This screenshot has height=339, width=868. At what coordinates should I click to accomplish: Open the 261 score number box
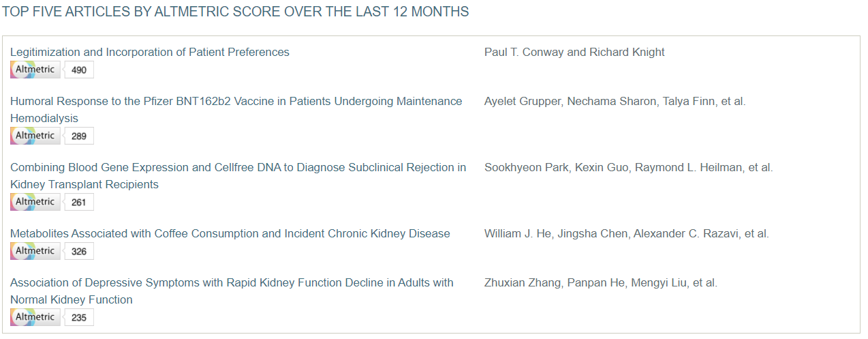pyautogui.click(x=79, y=202)
